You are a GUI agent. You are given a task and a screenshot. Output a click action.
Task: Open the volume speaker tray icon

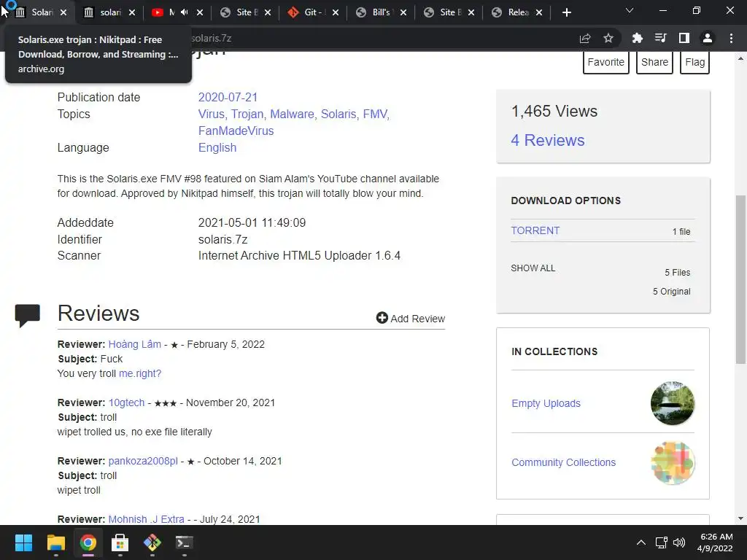679,542
